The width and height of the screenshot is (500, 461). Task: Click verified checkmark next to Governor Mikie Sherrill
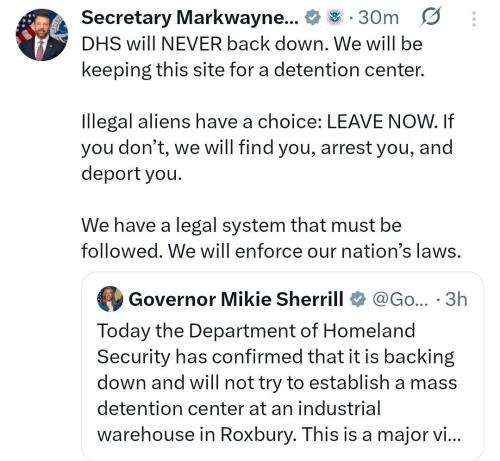click(x=357, y=299)
